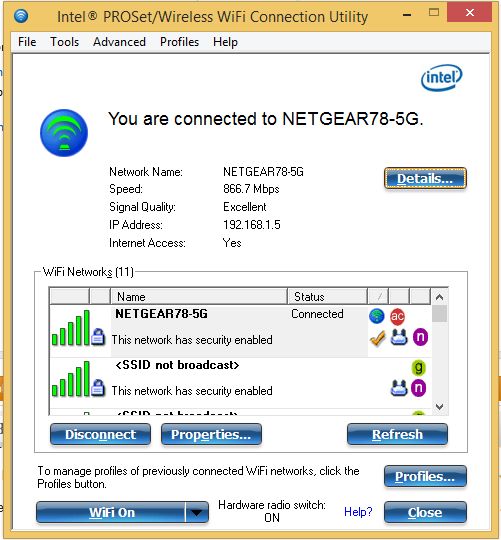Toggle the WiFi On button
Screen dimensions: 501x540
click(x=111, y=512)
